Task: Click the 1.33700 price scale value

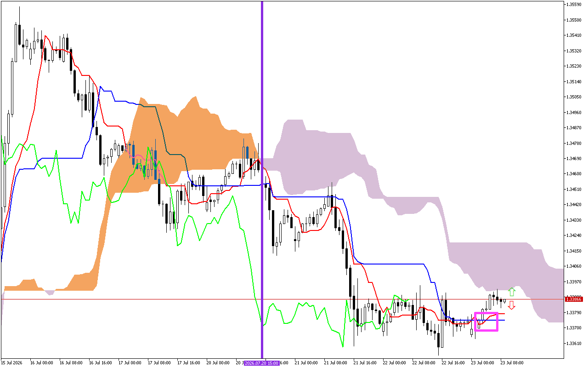Action: click(575, 328)
